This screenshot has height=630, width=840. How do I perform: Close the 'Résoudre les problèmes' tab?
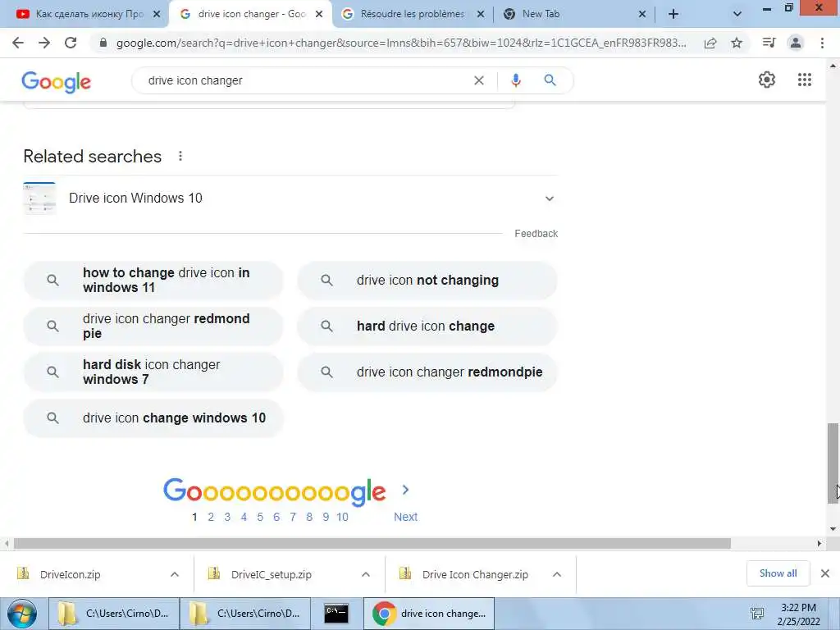point(481,15)
